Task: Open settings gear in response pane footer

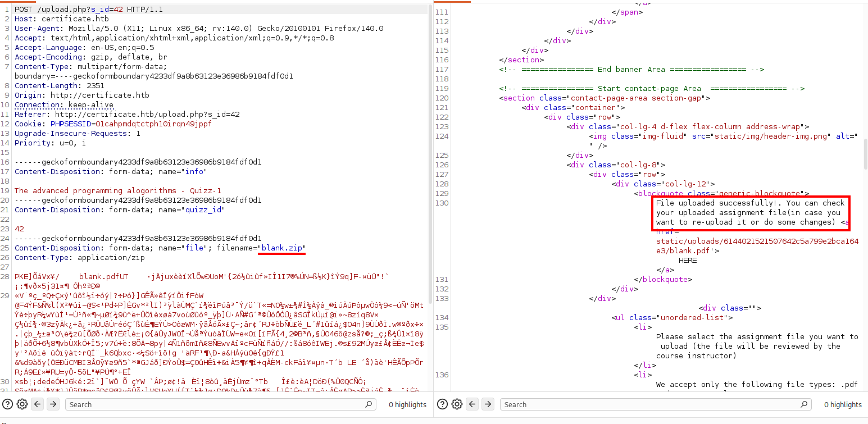Action: click(x=457, y=404)
